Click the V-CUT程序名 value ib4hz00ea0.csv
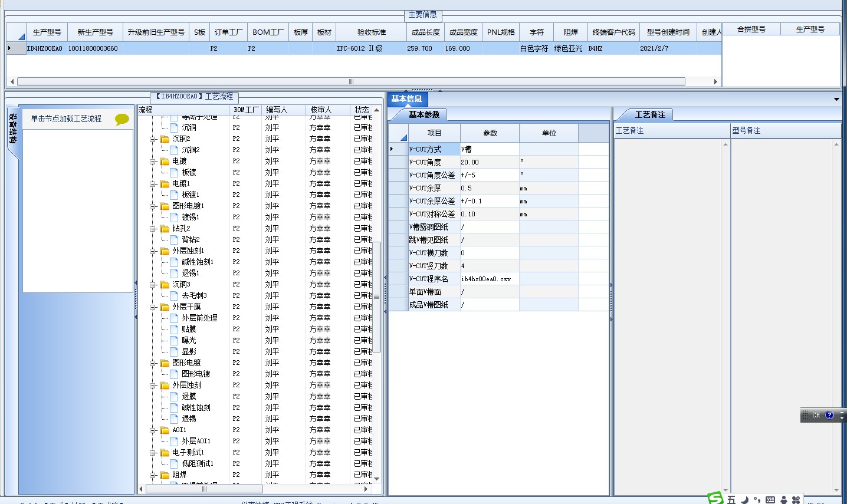 pos(490,279)
